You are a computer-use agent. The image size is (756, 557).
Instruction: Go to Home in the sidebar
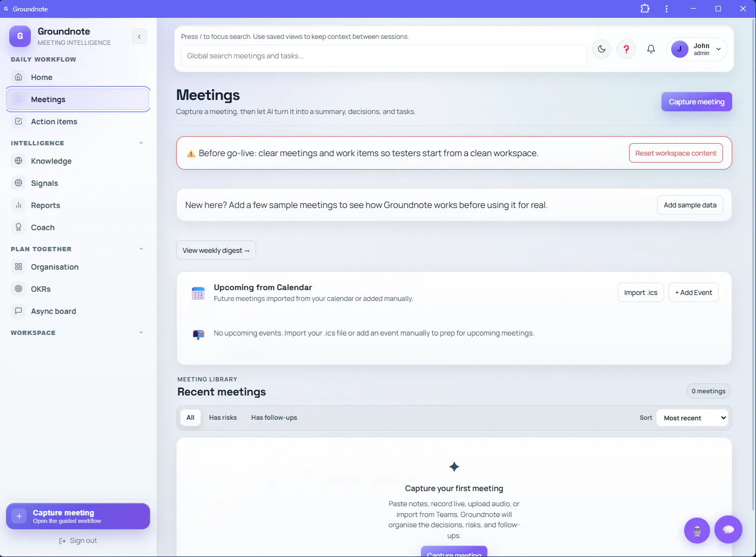pyautogui.click(x=78, y=77)
